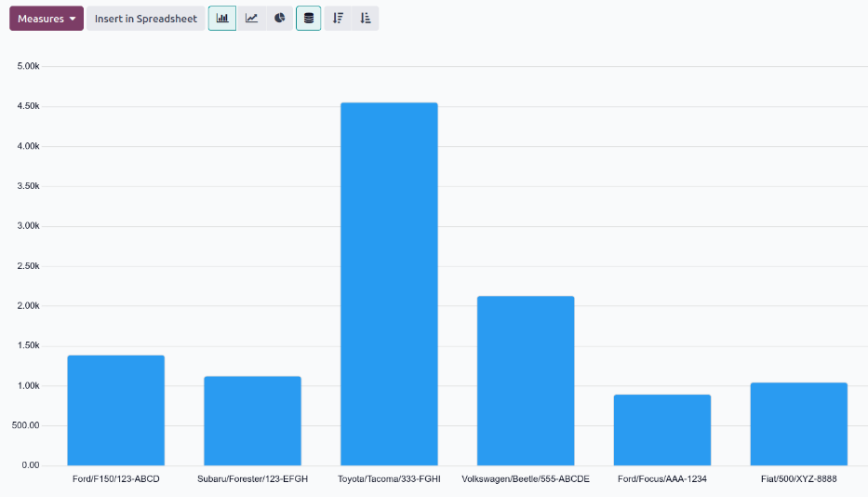Click the Ford/F150/123-ABCD axis label
Viewport: 868px width, 497px height.
click(x=116, y=479)
